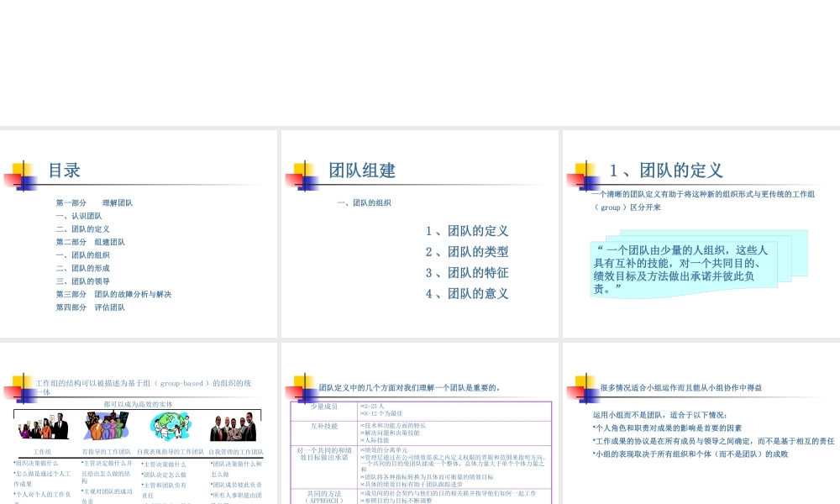Select 三、团队的领导 entry
This screenshot has width=840, height=504.
[82, 281]
